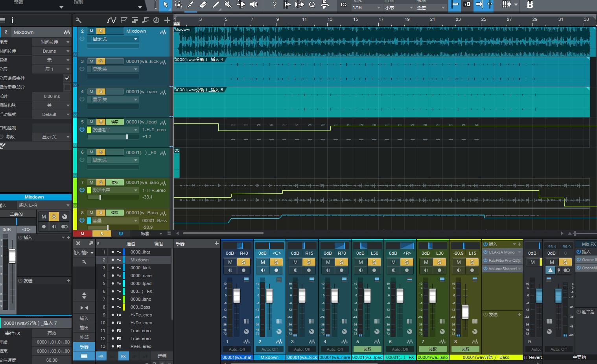Click the 远程 remote tab
This screenshot has height=364, width=597.
pos(162,356)
